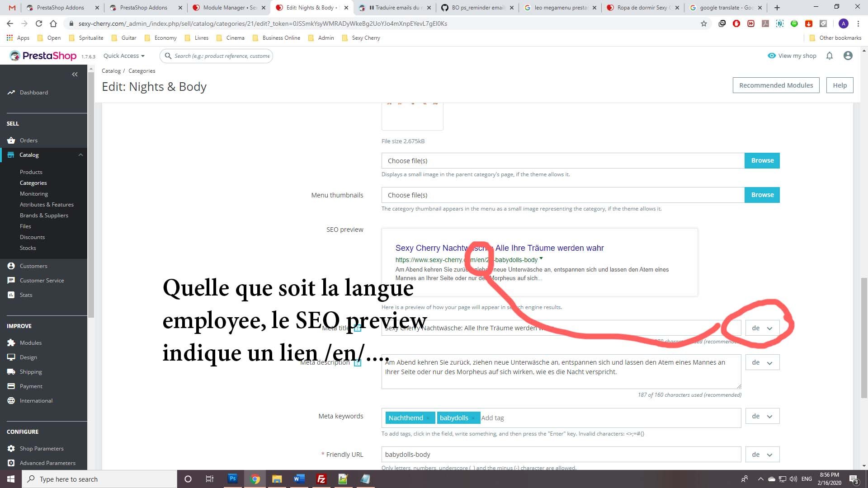
Task: Open Meta description language dropdown
Action: [762, 362]
